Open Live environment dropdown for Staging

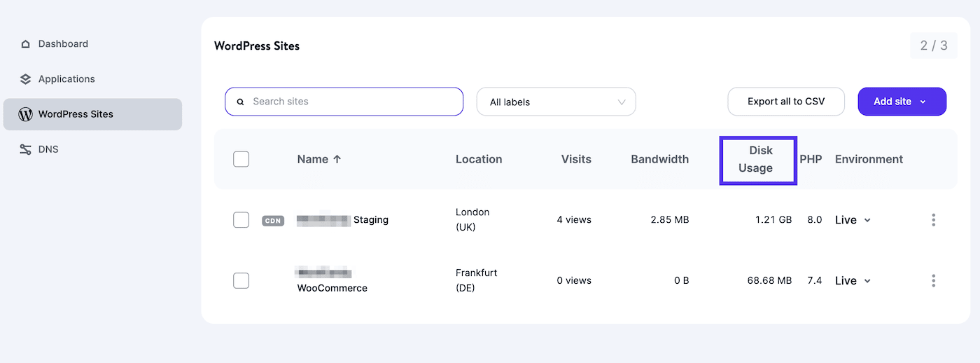853,220
